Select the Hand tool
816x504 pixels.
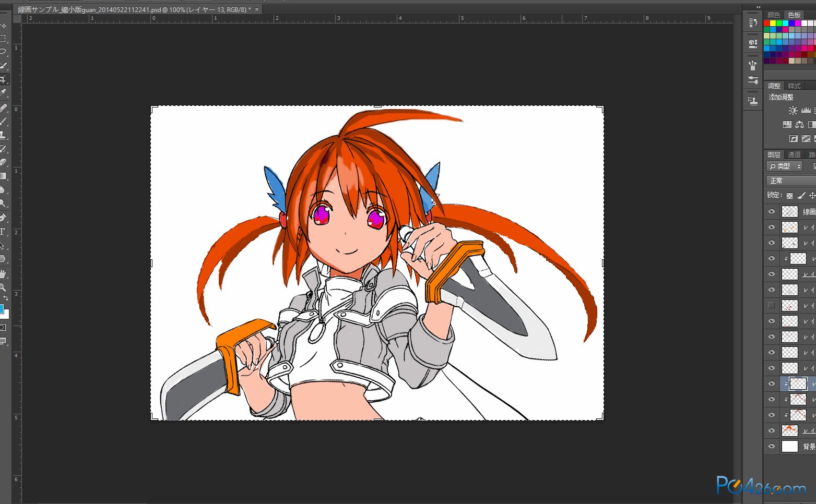[x=3, y=273]
